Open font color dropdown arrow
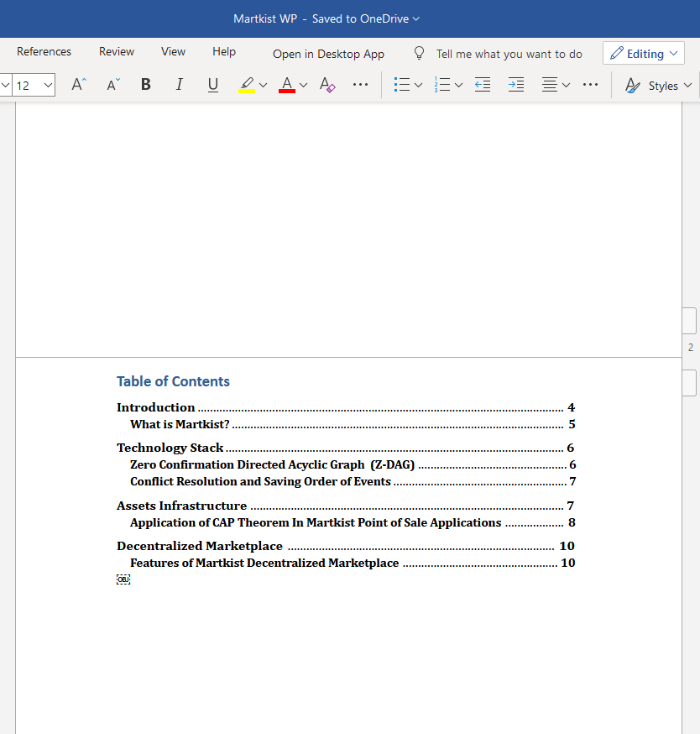This screenshot has width=700, height=734. pyautogui.click(x=303, y=85)
